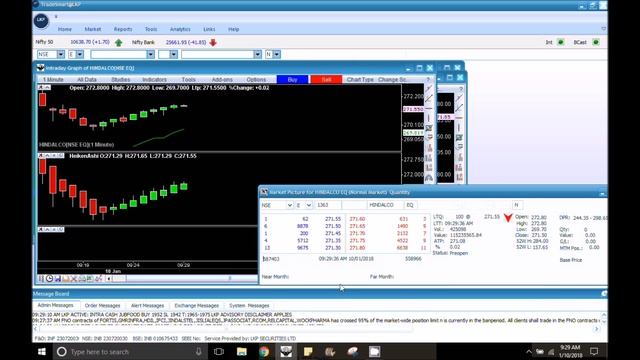640x360 pixels.
Task: Switch to System Messages tab
Action: click(x=249, y=305)
